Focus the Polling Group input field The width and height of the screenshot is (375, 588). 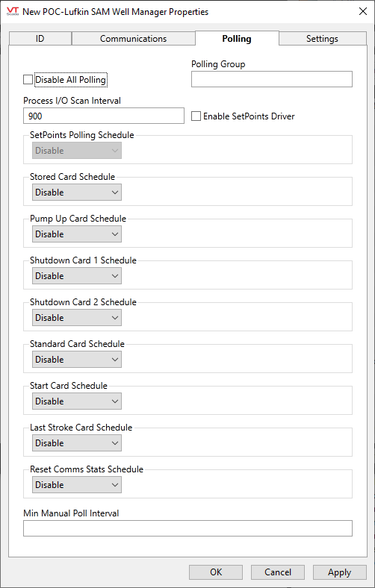click(x=272, y=79)
